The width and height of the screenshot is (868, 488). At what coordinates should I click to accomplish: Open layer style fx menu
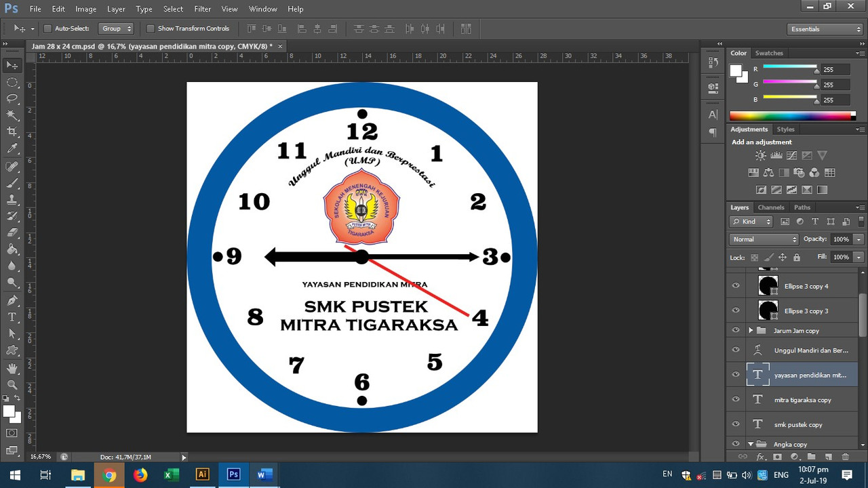tap(760, 457)
